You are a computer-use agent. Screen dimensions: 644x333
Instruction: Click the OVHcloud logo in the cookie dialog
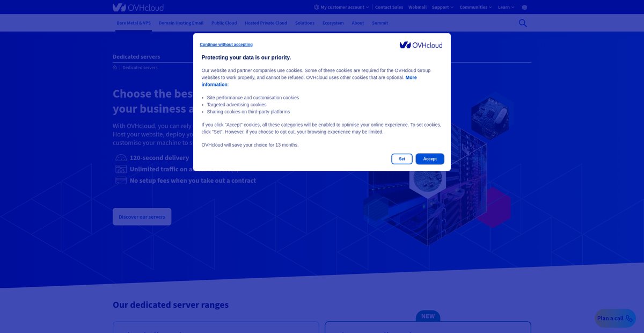[x=421, y=45]
